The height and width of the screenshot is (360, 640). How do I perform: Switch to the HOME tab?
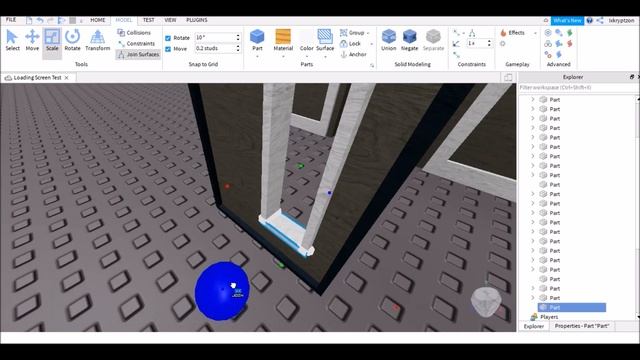coord(98,20)
